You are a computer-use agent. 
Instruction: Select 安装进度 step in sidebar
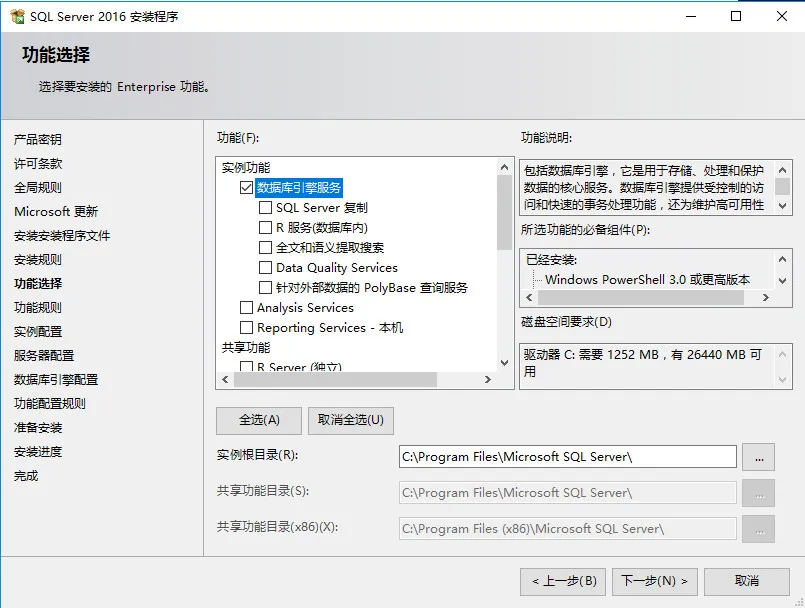point(37,452)
